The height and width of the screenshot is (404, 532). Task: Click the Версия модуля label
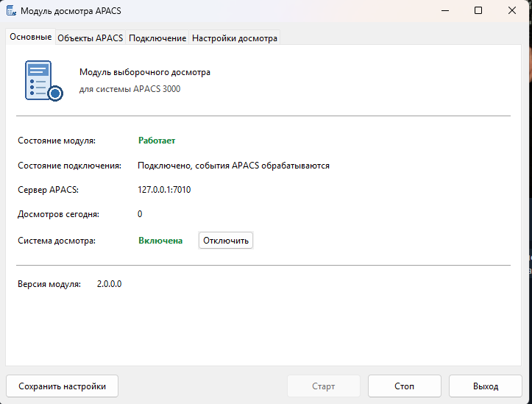click(x=49, y=284)
